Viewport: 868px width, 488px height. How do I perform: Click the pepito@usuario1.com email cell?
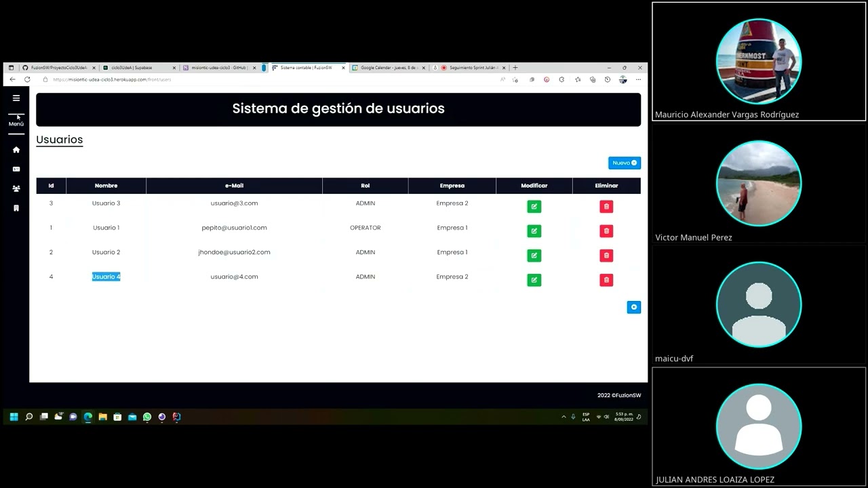click(234, 228)
